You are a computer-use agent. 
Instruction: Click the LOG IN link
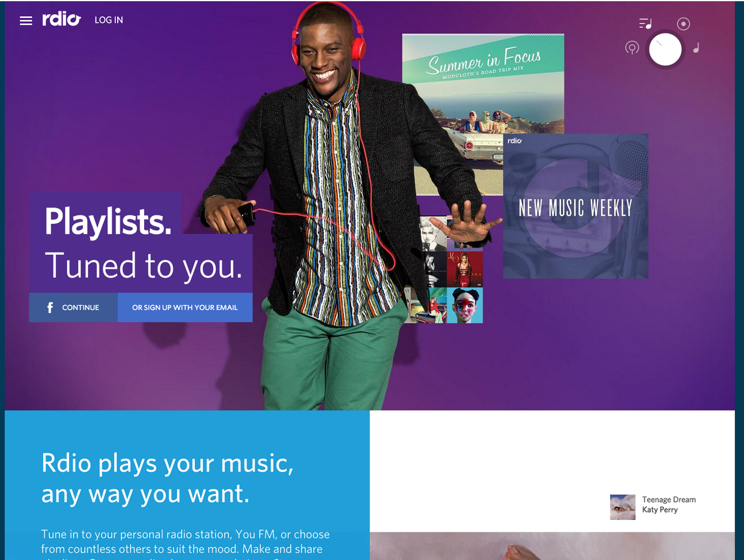tap(109, 20)
